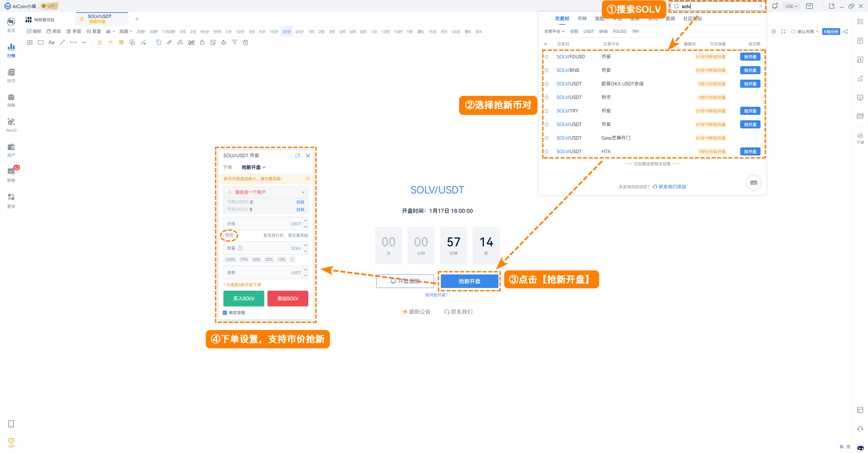868x453 pixels.
Task: Pop out the SOLV/USDT order panel
Action: [x=298, y=156]
